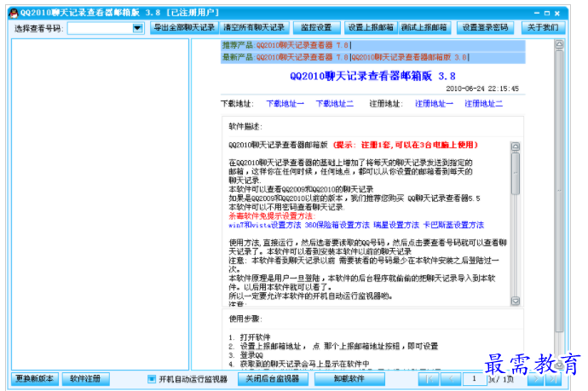Open 下载地址二 download link
This screenshot has width=588, height=391.
tap(335, 103)
